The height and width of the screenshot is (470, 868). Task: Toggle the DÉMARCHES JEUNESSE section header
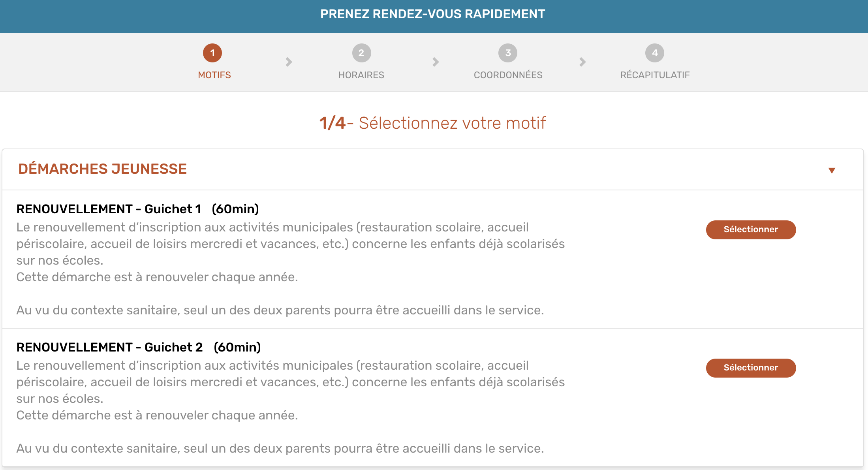pyautogui.click(x=433, y=169)
